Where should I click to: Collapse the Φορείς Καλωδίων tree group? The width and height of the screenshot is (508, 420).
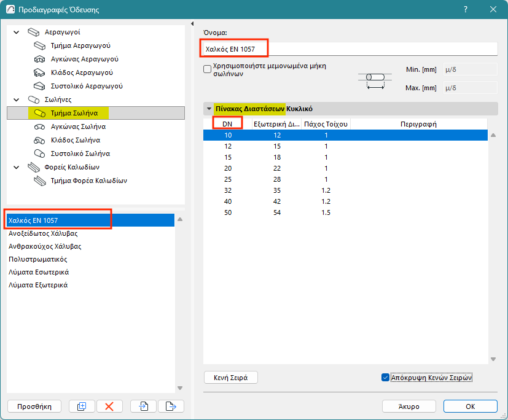(x=16, y=167)
